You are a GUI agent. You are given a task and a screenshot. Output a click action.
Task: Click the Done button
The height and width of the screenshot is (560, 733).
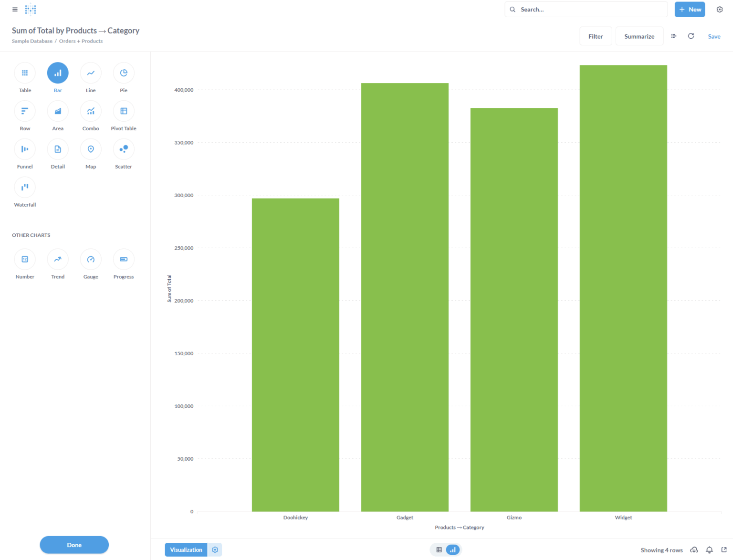click(74, 545)
